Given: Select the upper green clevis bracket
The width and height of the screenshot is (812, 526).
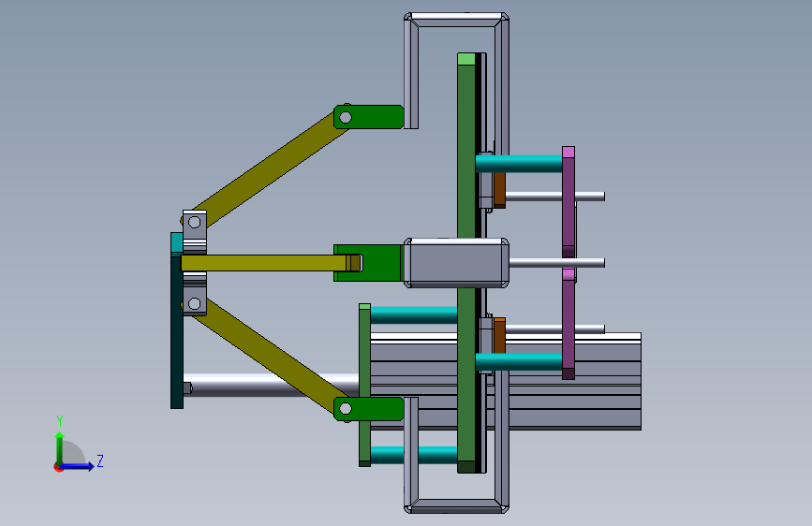Looking at the screenshot, I should pos(369,117).
